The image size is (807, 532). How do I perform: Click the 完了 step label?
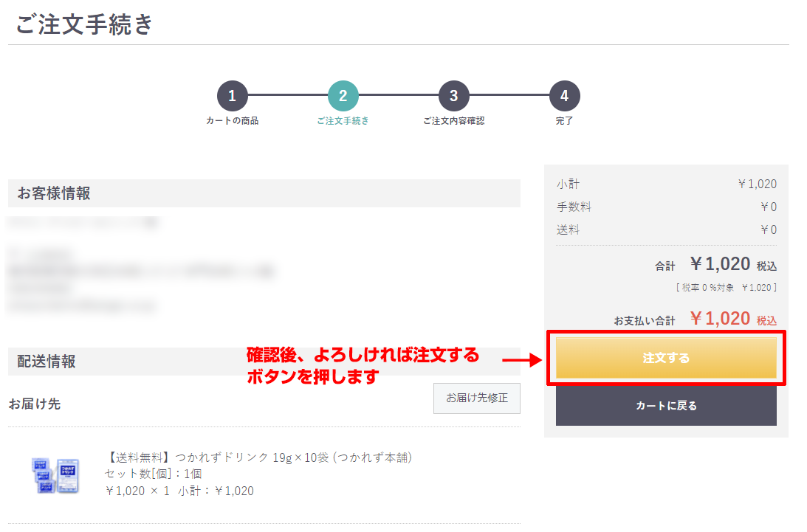[x=564, y=121]
